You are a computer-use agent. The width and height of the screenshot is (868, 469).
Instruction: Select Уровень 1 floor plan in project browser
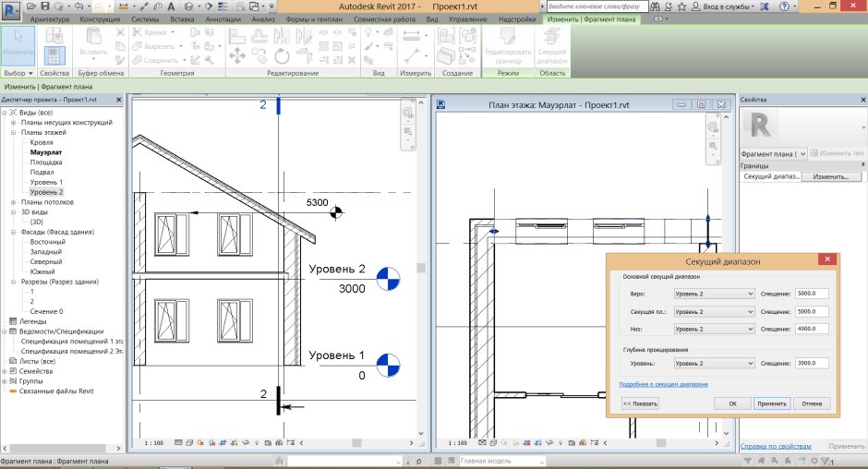pyautogui.click(x=46, y=182)
